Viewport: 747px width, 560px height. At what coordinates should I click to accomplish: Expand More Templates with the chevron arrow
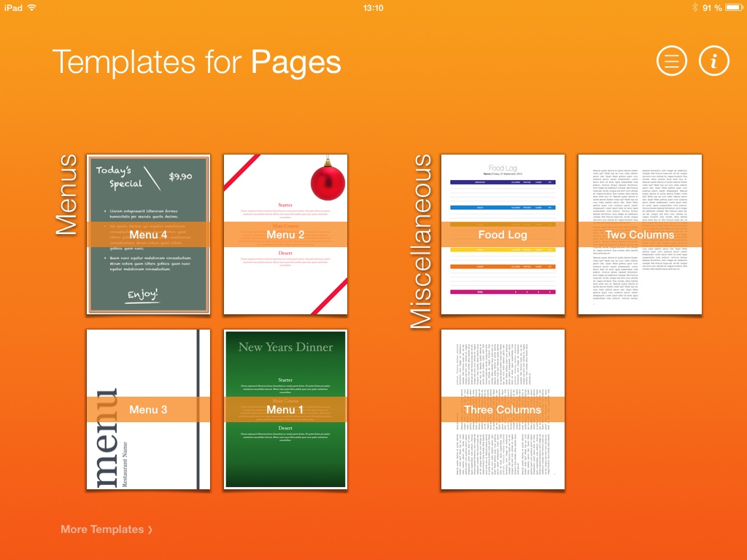pos(150,530)
